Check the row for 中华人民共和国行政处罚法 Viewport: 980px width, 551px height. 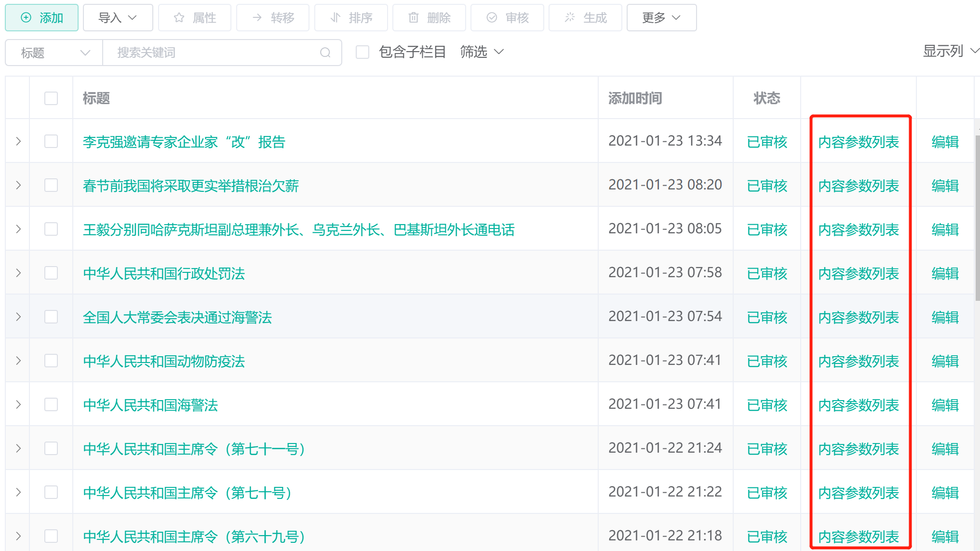51,273
